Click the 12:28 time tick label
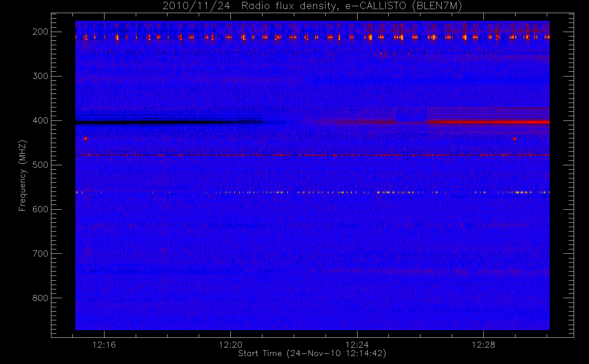 483,345
